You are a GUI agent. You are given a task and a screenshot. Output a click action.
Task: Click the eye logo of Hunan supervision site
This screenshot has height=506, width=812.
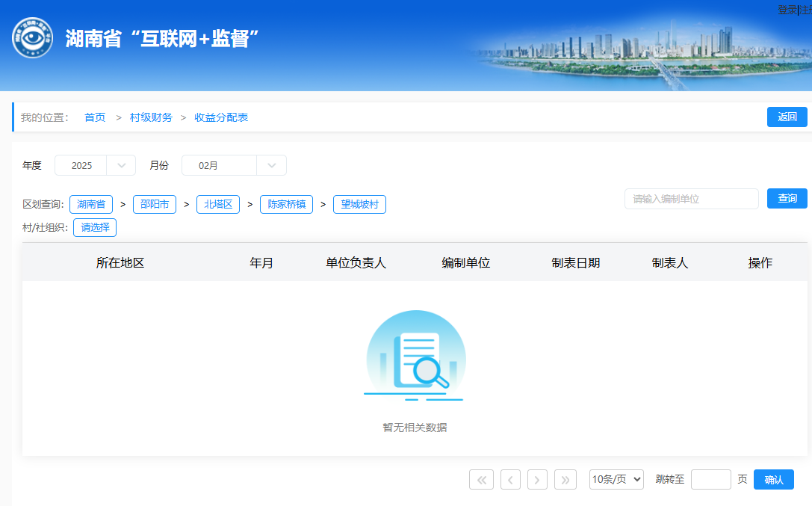pyautogui.click(x=32, y=38)
